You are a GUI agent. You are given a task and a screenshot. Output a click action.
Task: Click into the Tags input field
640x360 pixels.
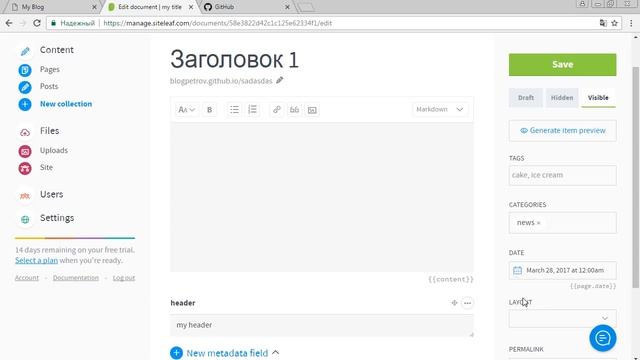[562, 175]
